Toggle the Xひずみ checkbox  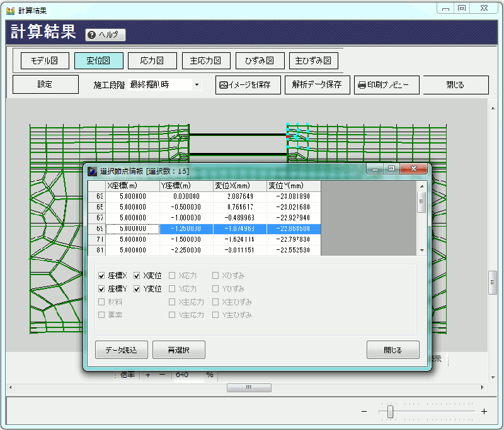point(215,276)
